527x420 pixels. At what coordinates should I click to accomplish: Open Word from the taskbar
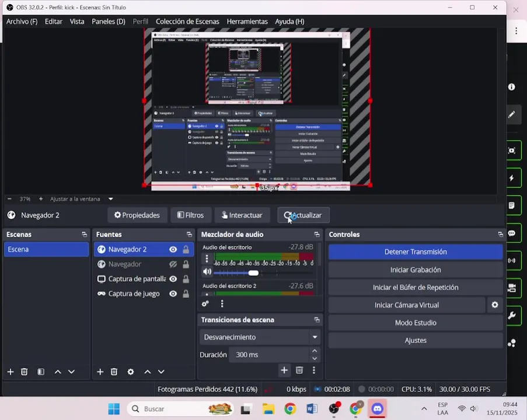(312, 409)
